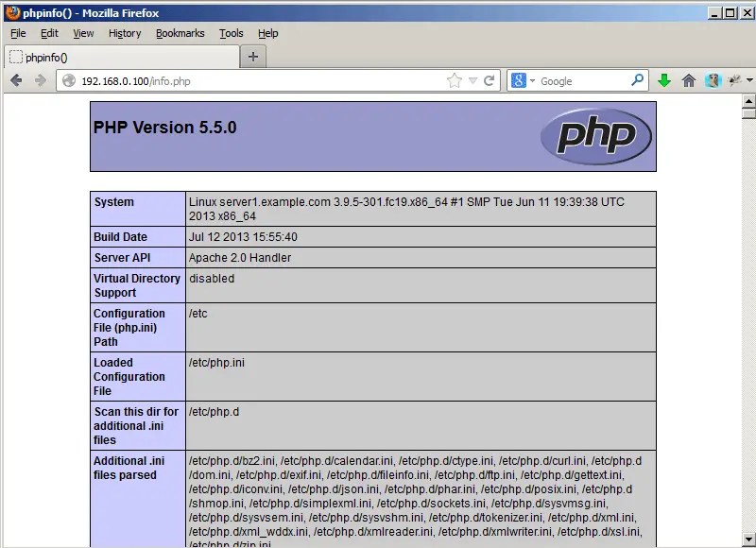
Task: Open the File menu
Action: pos(18,33)
